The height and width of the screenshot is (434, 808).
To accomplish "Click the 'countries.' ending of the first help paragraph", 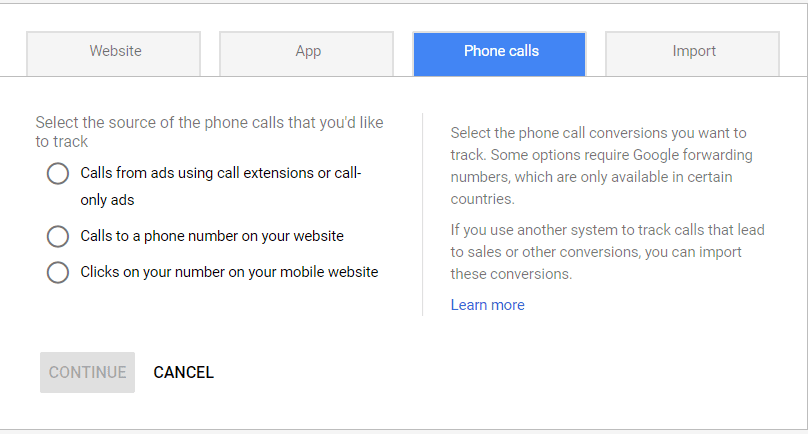I will coord(482,199).
